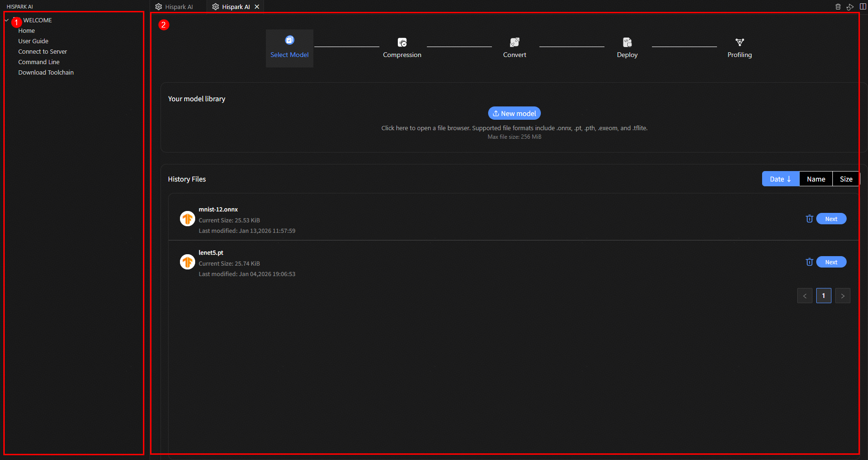Click the Select Model step icon
Screen dimensions: 868x460
tap(289, 40)
